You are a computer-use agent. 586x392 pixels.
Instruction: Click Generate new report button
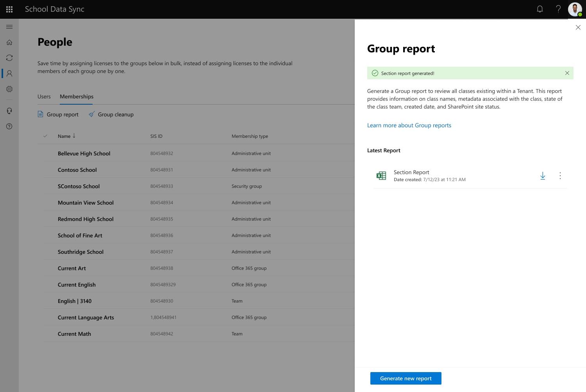(406, 378)
